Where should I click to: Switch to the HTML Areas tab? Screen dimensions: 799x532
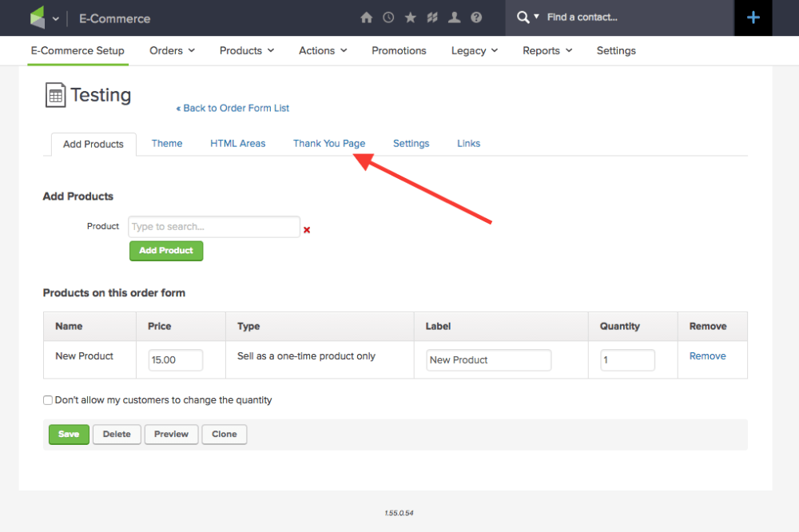(x=238, y=143)
